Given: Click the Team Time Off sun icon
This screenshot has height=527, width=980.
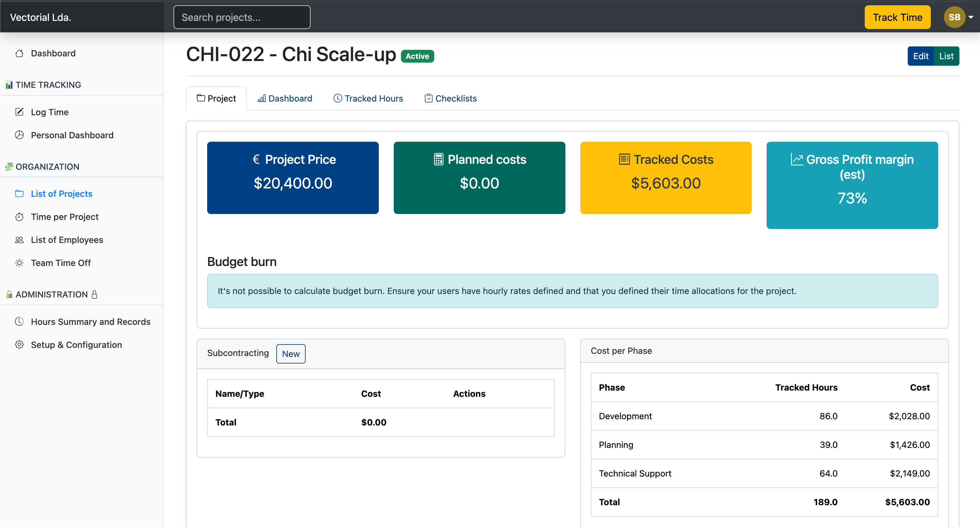Looking at the screenshot, I should [x=19, y=263].
